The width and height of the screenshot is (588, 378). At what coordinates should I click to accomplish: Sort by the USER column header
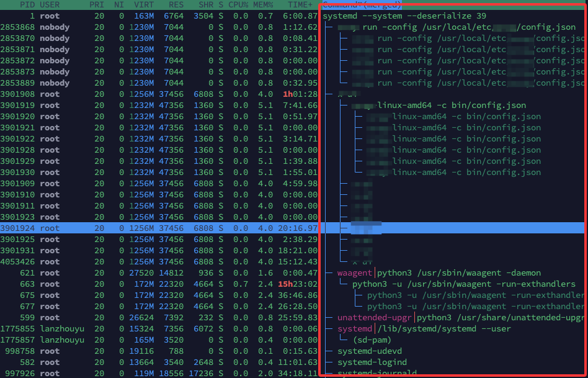pyautogui.click(x=50, y=5)
